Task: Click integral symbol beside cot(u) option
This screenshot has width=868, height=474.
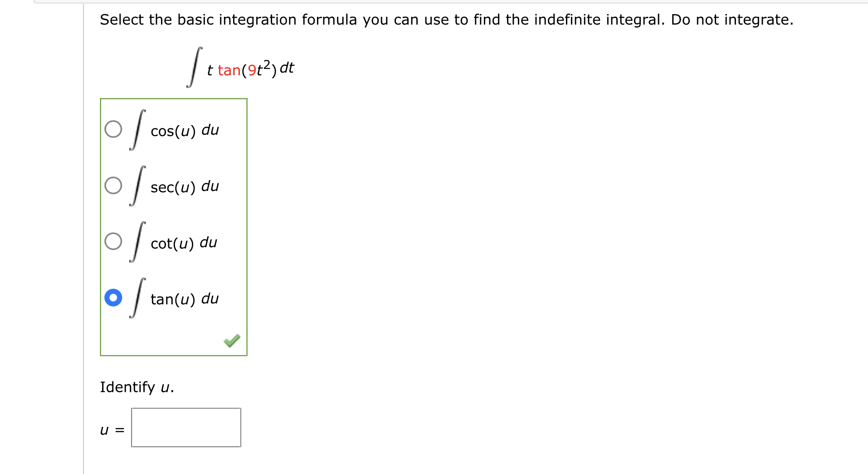Action: pos(137,242)
